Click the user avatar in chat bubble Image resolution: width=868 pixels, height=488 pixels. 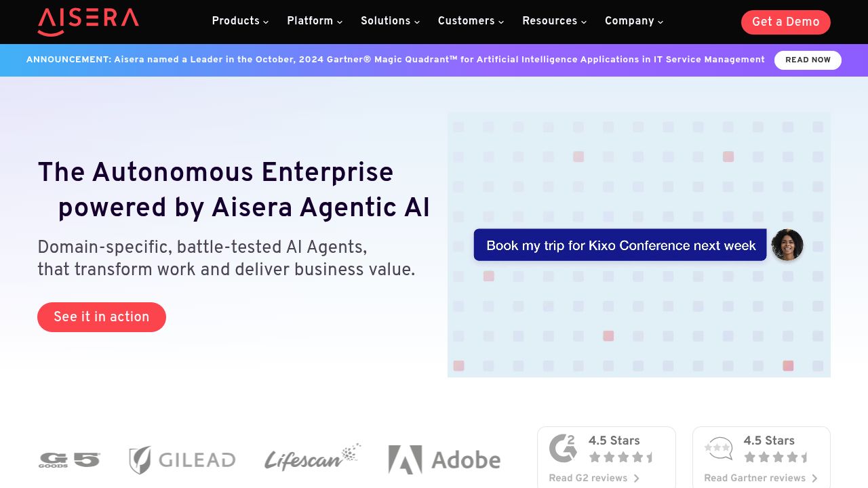point(787,245)
